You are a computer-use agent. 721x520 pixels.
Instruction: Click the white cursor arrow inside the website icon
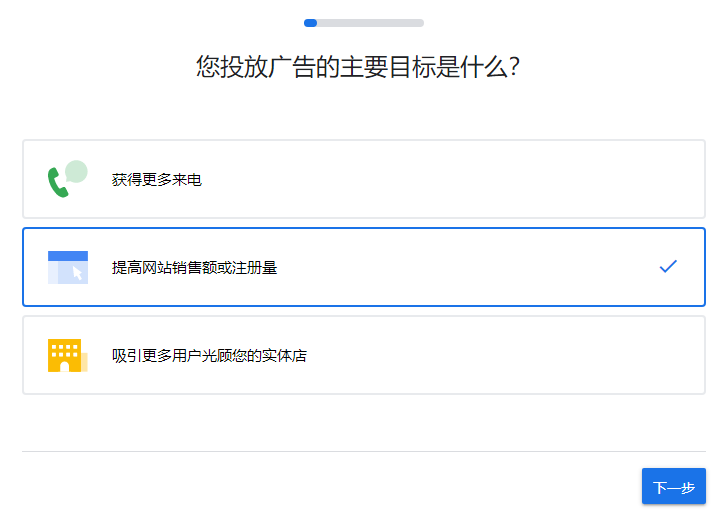(x=77, y=273)
